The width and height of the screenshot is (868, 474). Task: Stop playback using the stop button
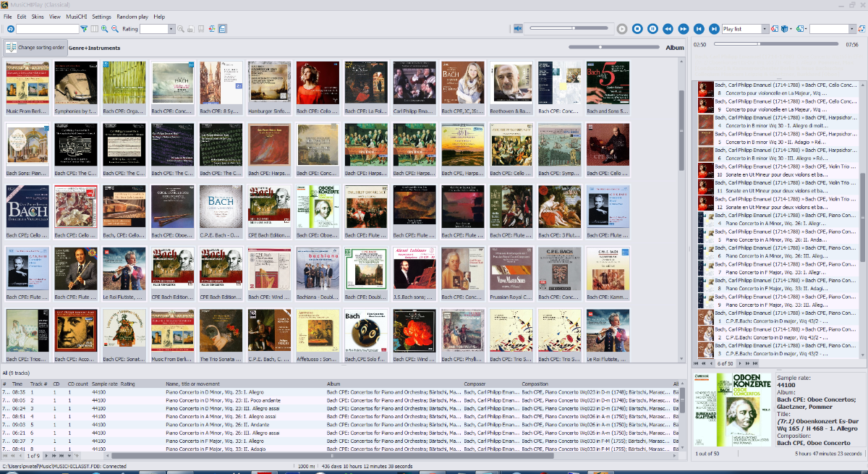[637, 28]
